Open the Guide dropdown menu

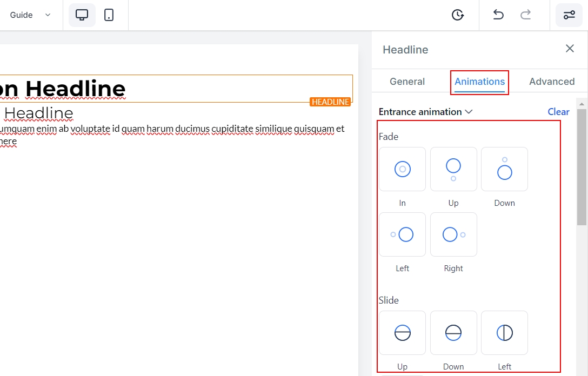click(30, 15)
